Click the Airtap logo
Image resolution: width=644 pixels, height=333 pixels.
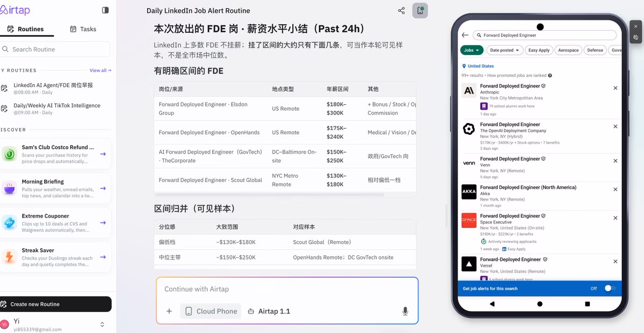(x=15, y=10)
